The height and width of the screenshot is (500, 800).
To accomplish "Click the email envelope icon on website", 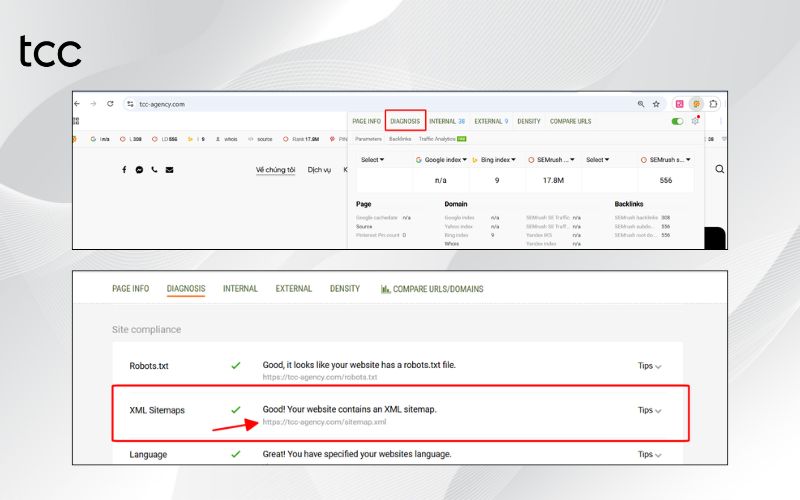I will [169, 169].
